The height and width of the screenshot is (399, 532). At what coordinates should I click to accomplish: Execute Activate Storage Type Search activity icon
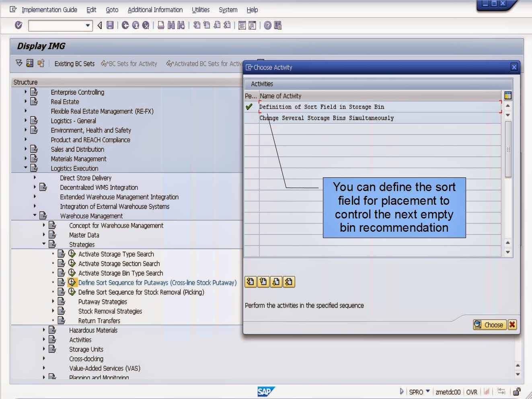pyautogui.click(x=72, y=254)
